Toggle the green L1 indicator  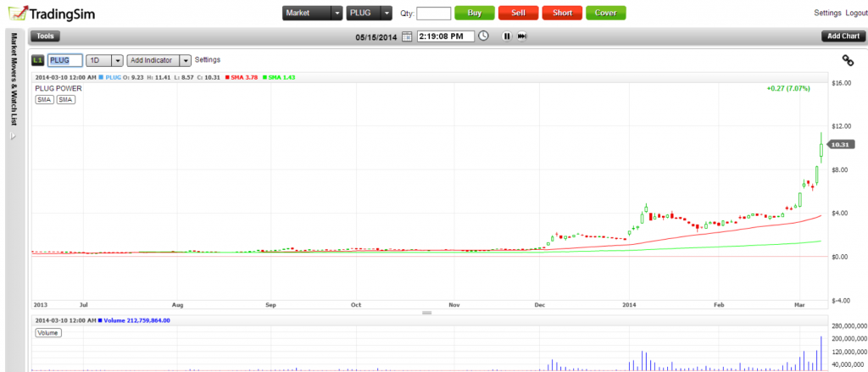pyautogui.click(x=37, y=60)
